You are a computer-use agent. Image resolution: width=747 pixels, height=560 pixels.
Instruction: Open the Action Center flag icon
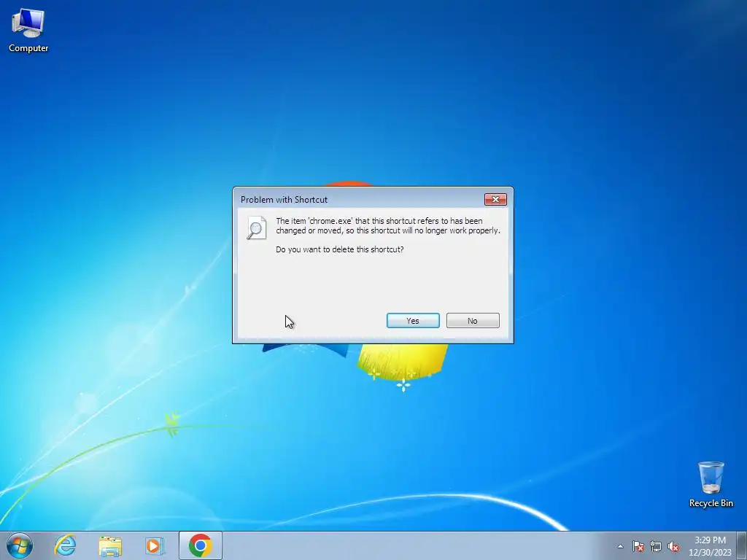638,546
